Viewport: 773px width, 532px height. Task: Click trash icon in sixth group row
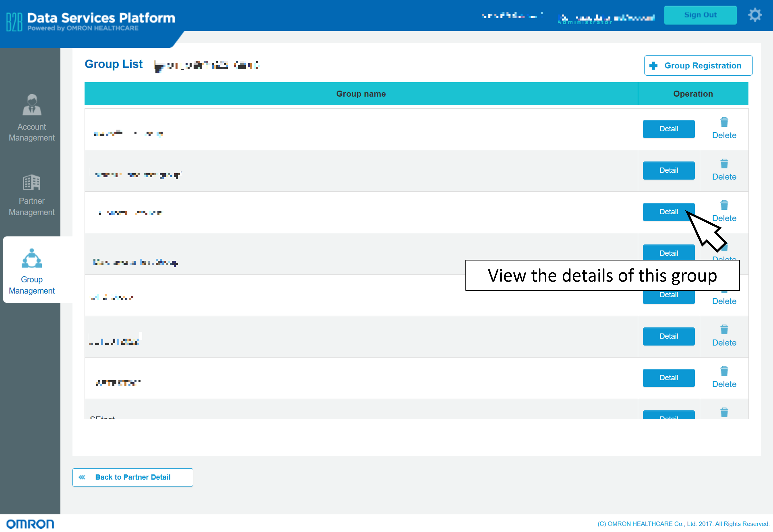pyautogui.click(x=724, y=330)
